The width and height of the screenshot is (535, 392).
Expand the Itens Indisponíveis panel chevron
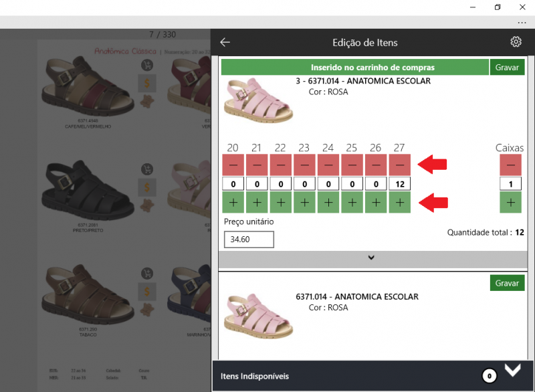(513, 371)
